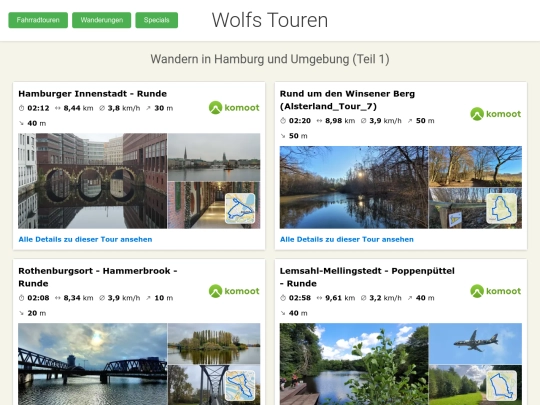Click the 8,44 km distance value
Image resolution: width=540 pixels, height=405 pixels.
click(78, 108)
